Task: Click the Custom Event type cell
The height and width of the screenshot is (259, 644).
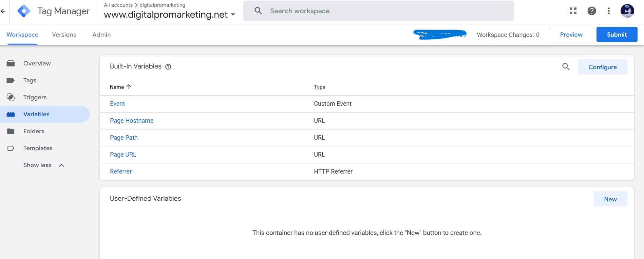Action: 333,104
